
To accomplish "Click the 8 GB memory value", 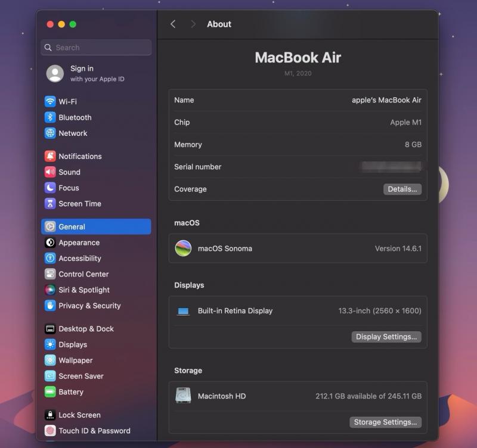I will click(413, 145).
